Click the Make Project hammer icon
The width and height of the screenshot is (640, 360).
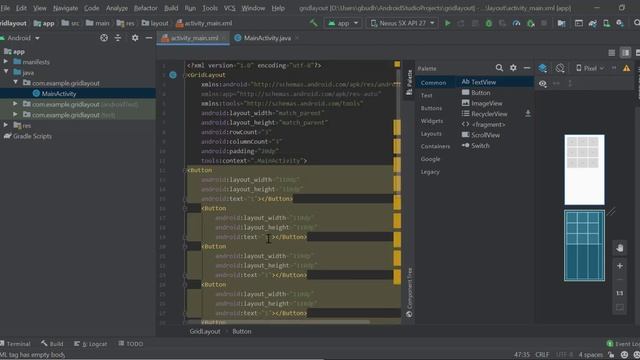(313, 23)
